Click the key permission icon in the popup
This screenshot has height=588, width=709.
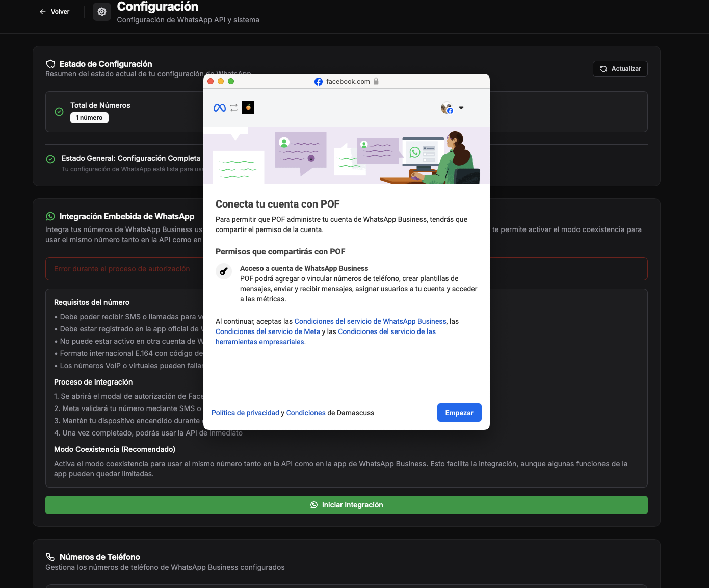(223, 271)
